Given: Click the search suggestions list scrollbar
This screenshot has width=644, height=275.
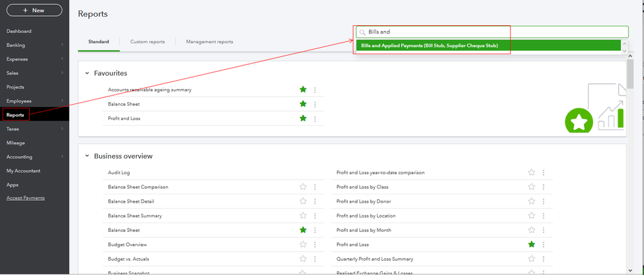Looking at the screenshot, I should point(625,46).
